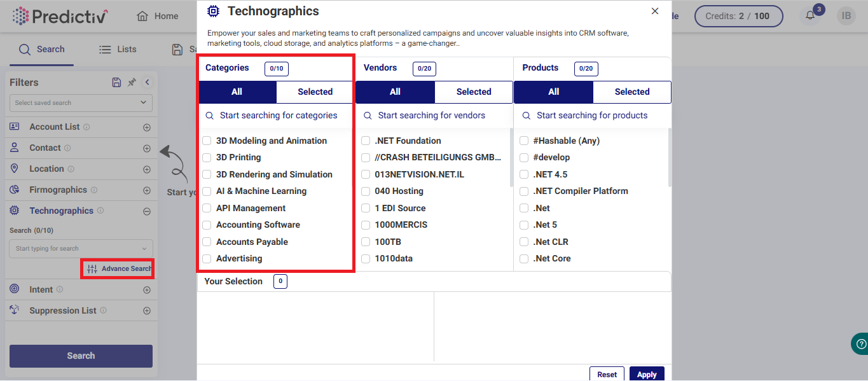This screenshot has height=381, width=868.
Task: Save current filters with disk icon
Action: point(116,82)
